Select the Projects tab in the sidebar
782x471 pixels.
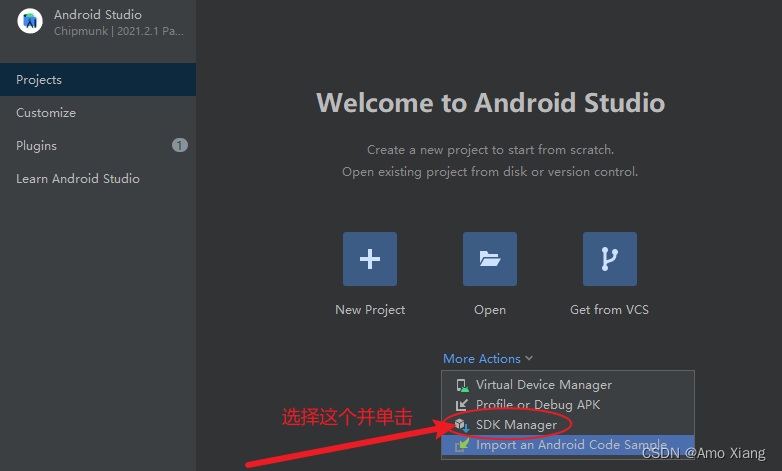click(x=98, y=79)
